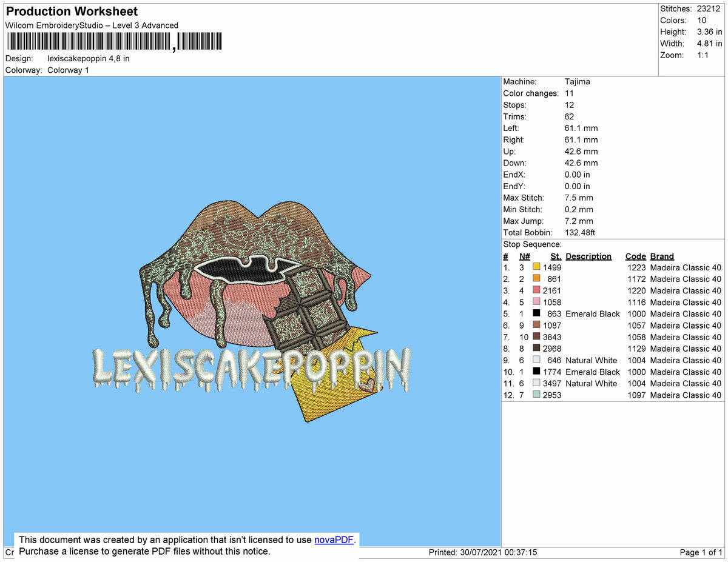Click the Description column header
This screenshot has width=728, height=562.
click(588, 256)
